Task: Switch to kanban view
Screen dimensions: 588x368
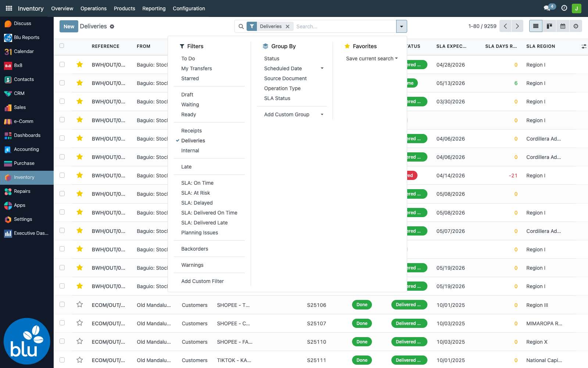Action: click(x=549, y=26)
